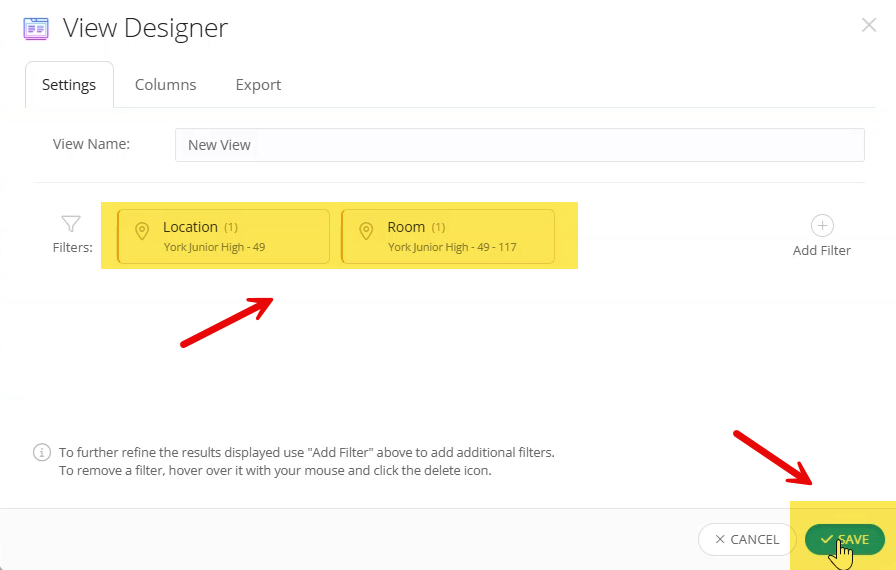Save the view with Save button
The height and width of the screenshot is (570, 896).
point(844,539)
